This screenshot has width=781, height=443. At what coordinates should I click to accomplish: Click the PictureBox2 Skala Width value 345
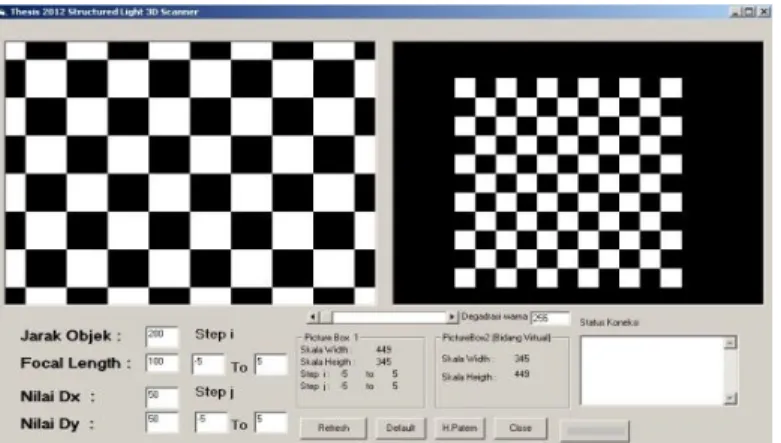521,358
